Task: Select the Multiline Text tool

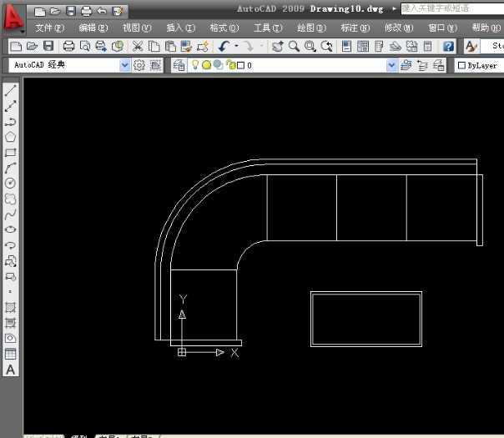Action: coord(10,370)
